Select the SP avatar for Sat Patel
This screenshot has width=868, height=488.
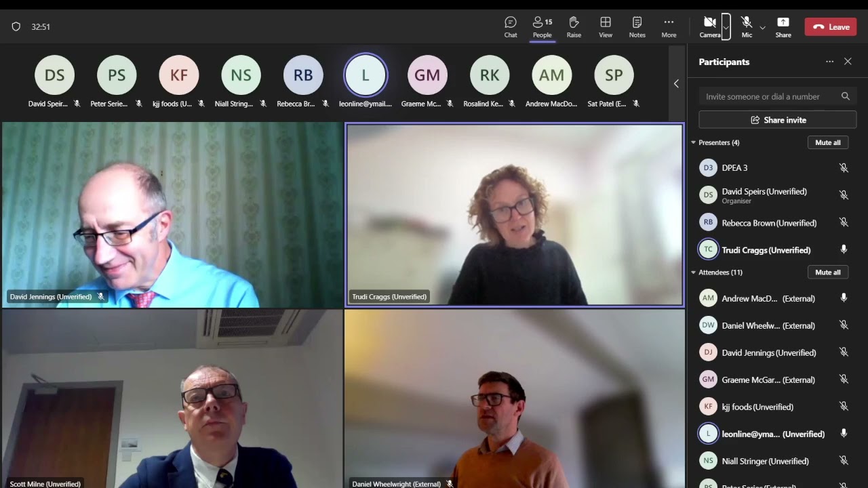614,75
